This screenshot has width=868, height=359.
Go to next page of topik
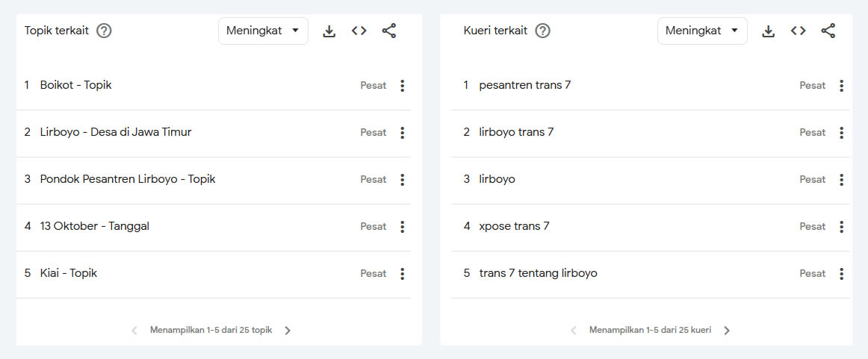point(288,331)
